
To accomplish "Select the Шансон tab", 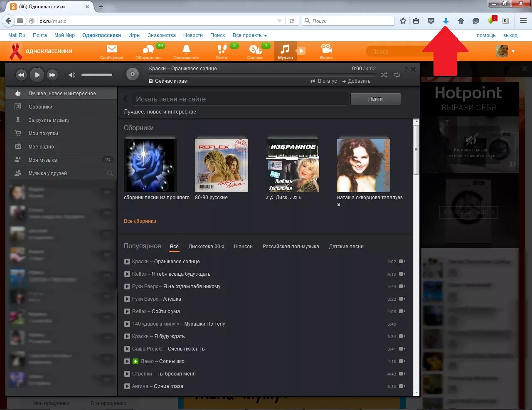I will click(243, 247).
